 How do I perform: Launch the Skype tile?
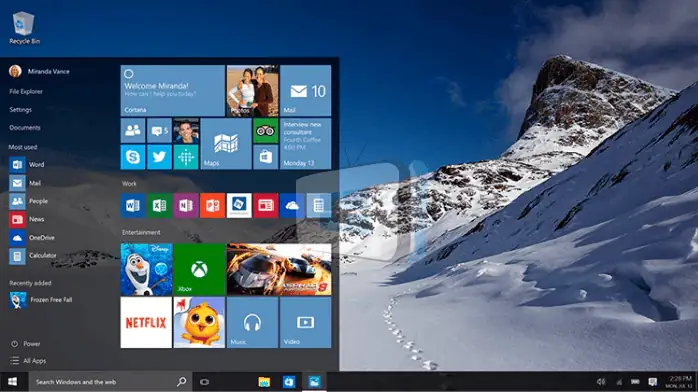(x=133, y=157)
